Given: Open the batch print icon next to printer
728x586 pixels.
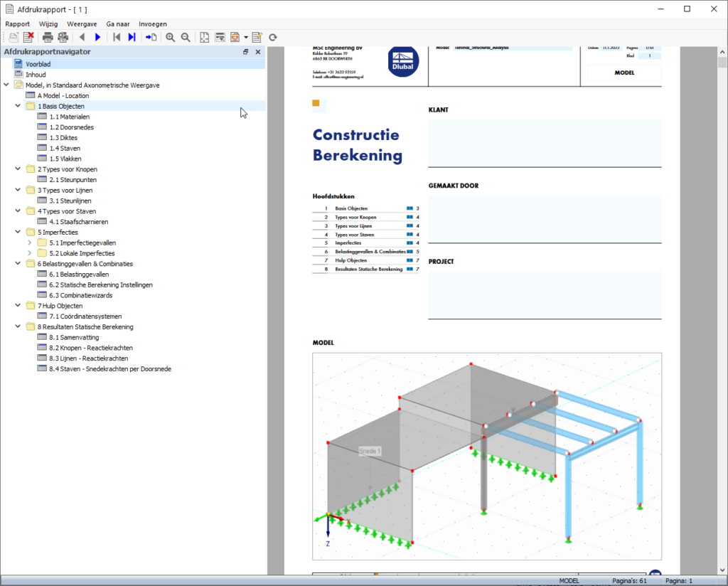Looking at the screenshot, I should 63,37.
